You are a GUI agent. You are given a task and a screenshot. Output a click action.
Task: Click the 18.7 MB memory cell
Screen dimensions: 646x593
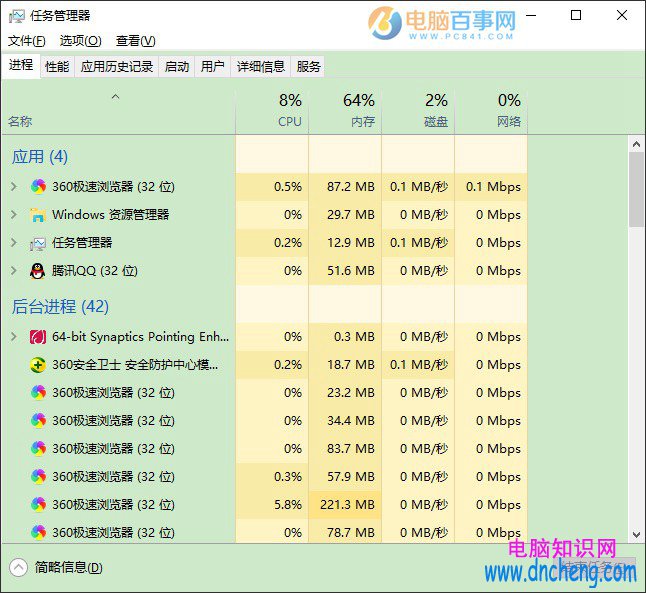pyautogui.click(x=345, y=365)
